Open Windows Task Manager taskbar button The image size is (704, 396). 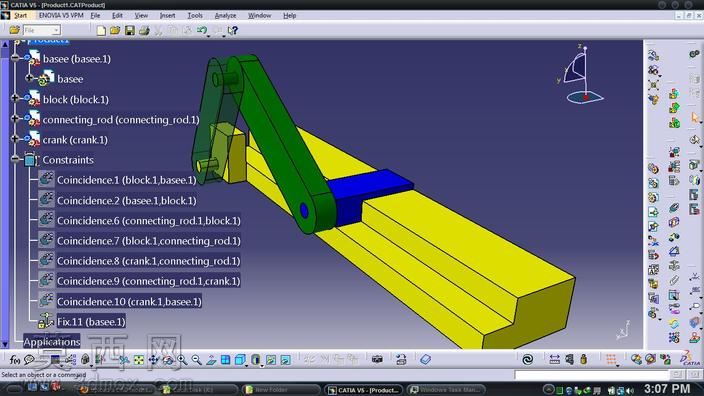pos(447,390)
